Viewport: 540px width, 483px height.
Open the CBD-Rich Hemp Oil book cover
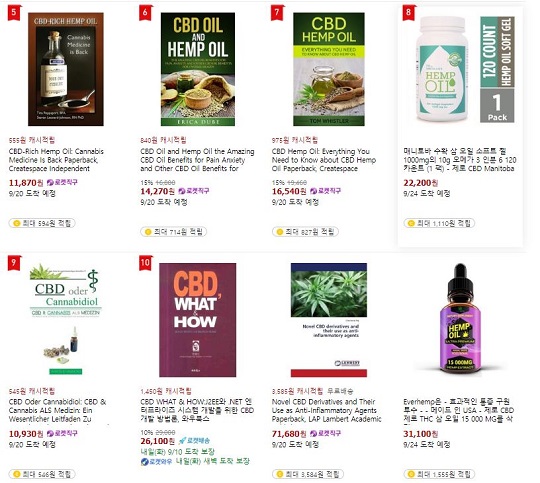click(65, 69)
